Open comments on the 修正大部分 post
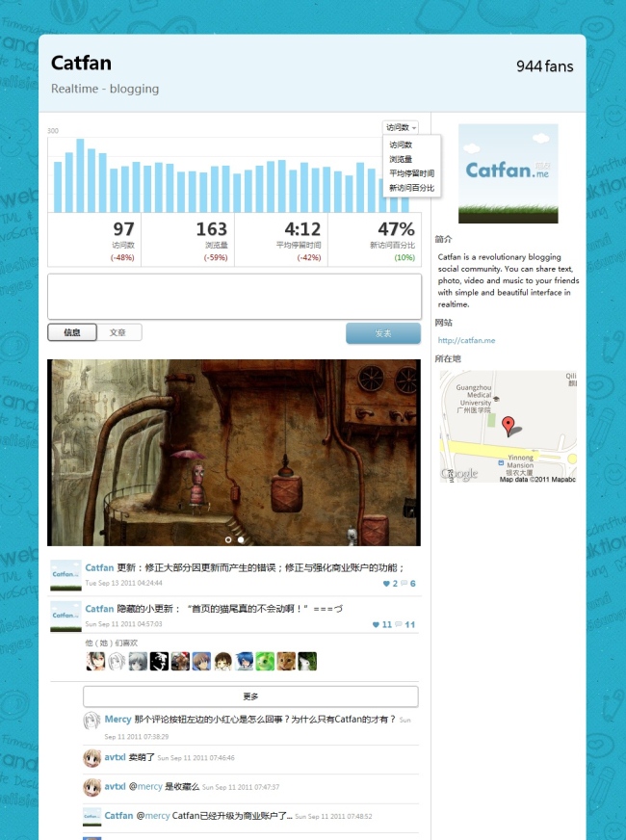 404,584
